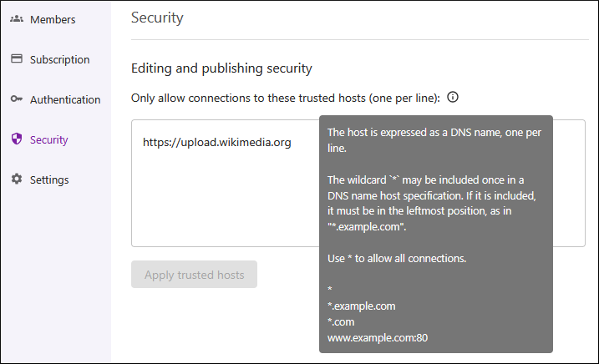Click the Settings gear icon
This screenshot has height=364, width=599.
16,179
